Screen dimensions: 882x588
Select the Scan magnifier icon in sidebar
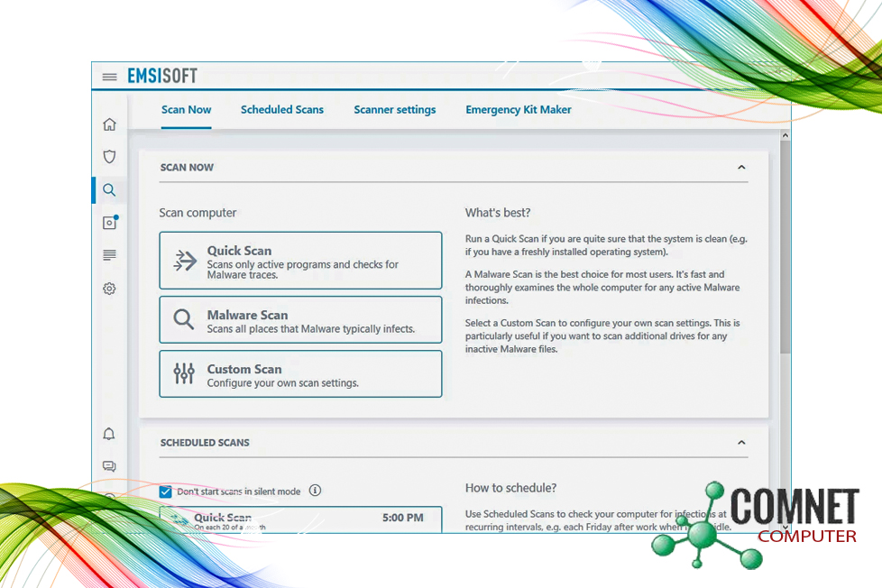(110, 190)
